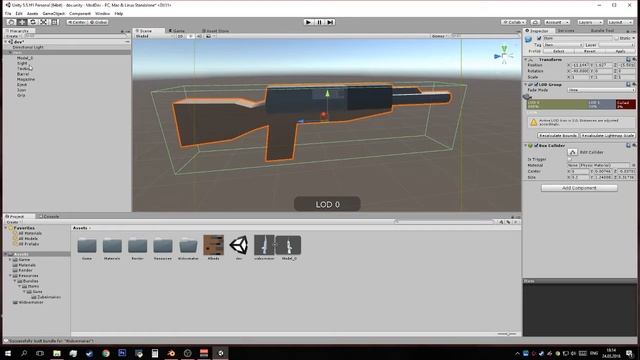This screenshot has width=640, height=360.
Task: Collapse the Transform component foldout
Action: point(526,60)
